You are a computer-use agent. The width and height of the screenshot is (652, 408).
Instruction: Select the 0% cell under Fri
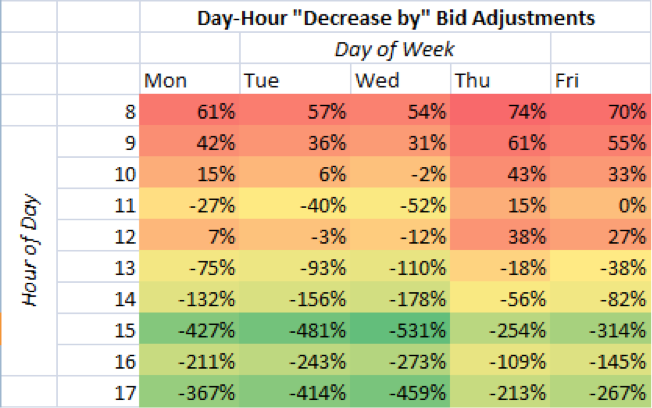600,205
